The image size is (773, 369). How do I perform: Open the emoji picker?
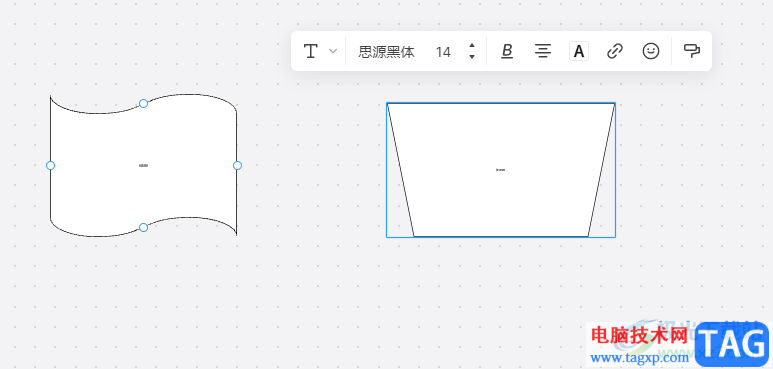(651, 51)
